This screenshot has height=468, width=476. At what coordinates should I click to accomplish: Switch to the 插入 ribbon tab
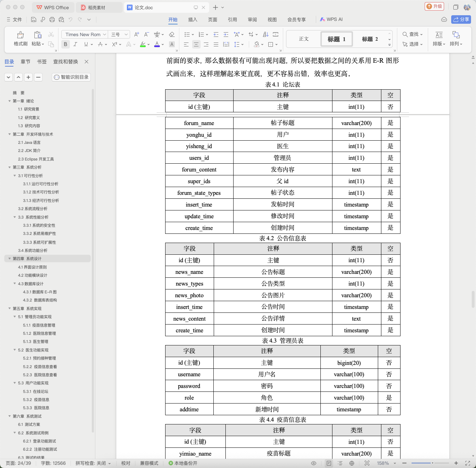[192, 19]
